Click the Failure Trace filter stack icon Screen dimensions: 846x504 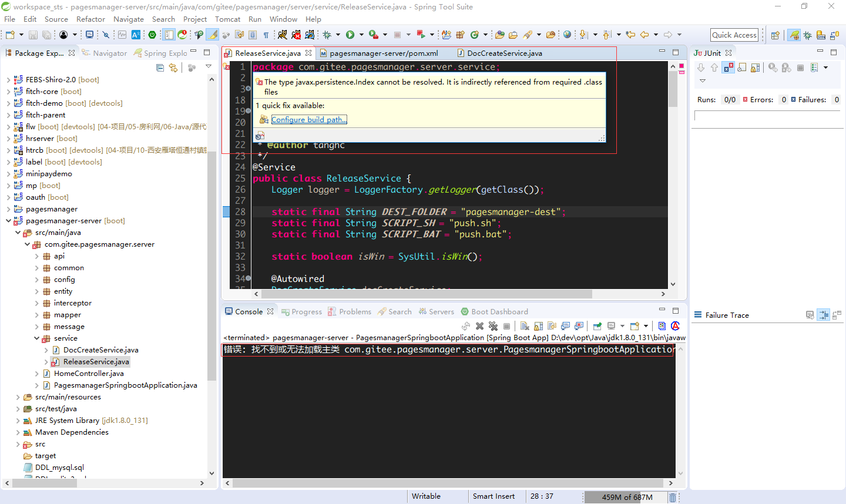click(x=823, y=315)
